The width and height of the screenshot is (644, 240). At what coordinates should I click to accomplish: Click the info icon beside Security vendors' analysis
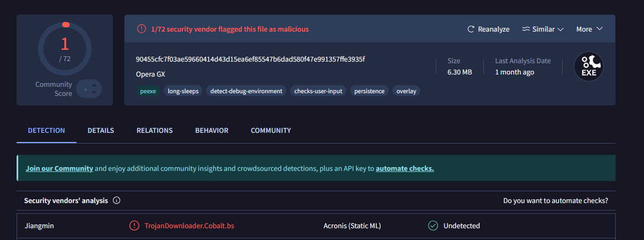pos(117,201)
